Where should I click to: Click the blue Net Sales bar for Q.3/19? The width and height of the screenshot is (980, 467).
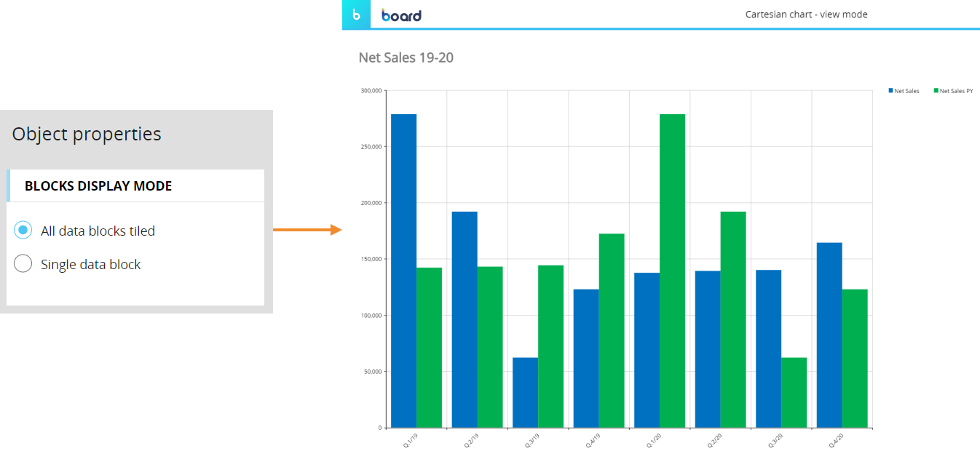525,392
